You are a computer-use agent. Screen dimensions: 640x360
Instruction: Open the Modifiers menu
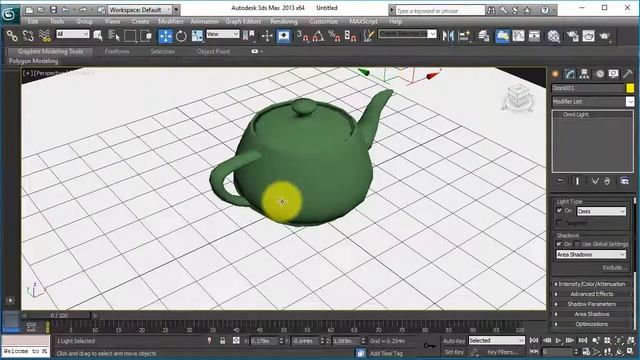click(171, 21)
